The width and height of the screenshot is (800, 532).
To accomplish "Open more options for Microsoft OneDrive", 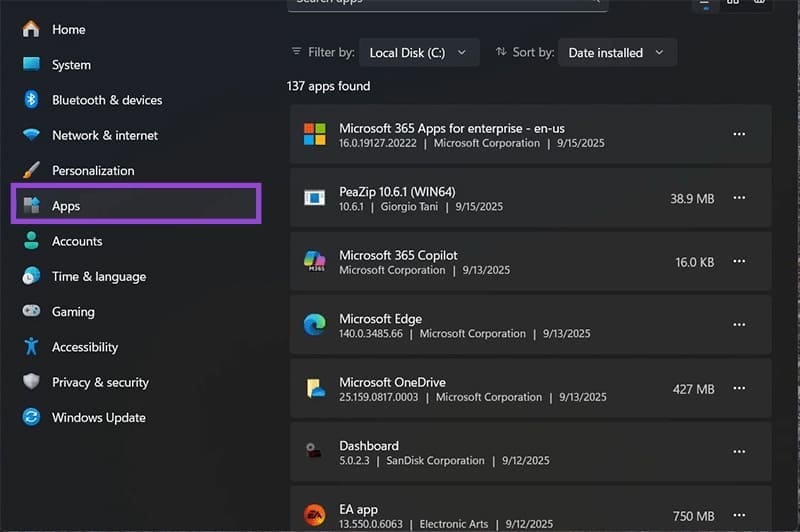I will tap(739, 388).
